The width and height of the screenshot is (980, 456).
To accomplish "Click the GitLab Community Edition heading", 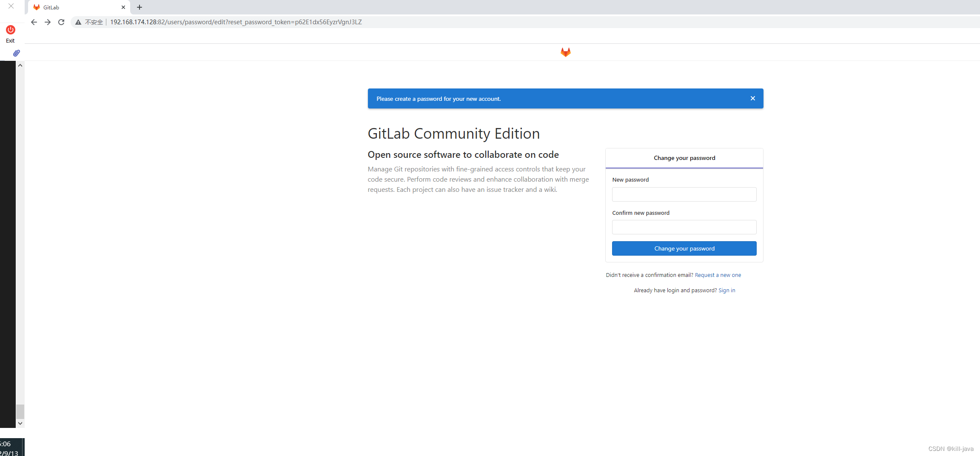I will (453, 134).
